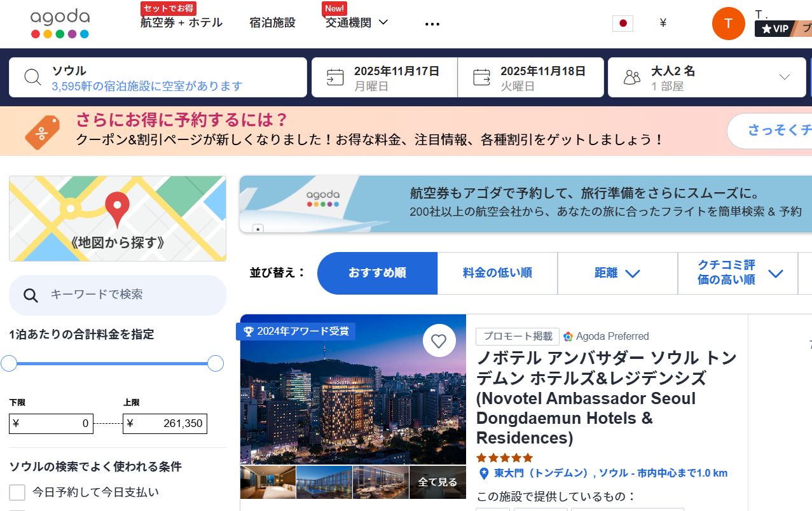Check the 今日予約して今日支払い checkbox
This screenshot has width=812, height=511.
tap(17, 492)
